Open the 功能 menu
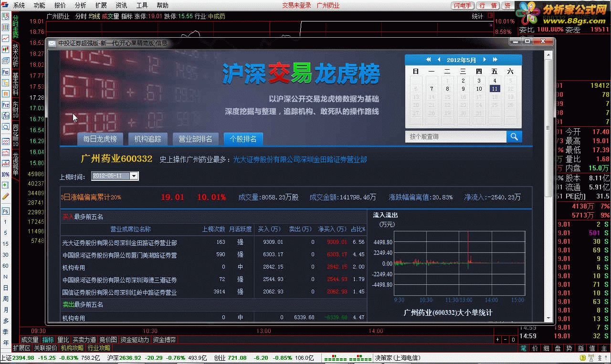 click(x=39, y=5)
